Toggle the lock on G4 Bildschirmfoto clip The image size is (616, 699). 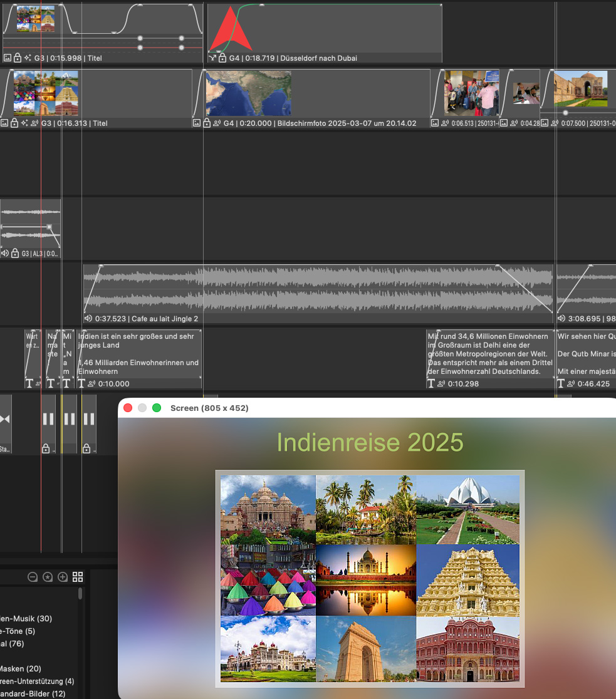click(x=207, y=123)
